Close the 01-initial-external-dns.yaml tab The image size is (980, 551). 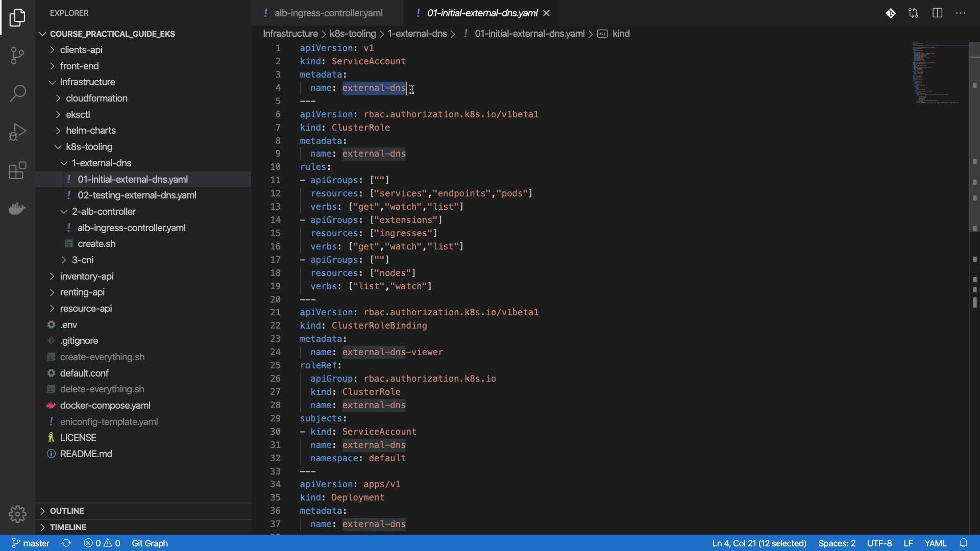coord(547,13)
